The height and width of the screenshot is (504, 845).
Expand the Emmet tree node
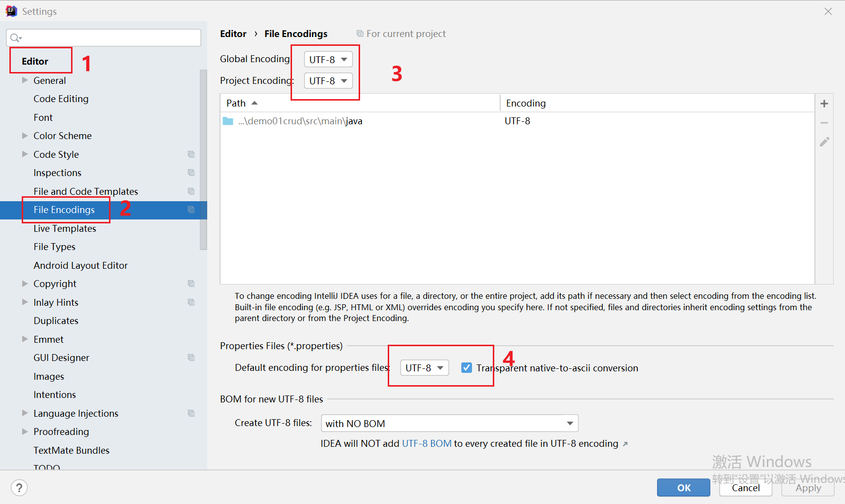click(25, 339)
